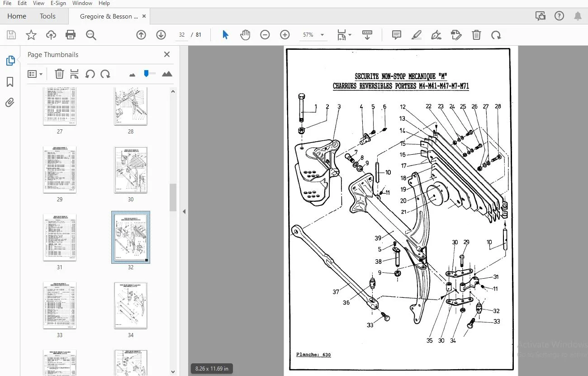Open the Find text magnifier tool

pyautogui.click(x=91, y=35)
